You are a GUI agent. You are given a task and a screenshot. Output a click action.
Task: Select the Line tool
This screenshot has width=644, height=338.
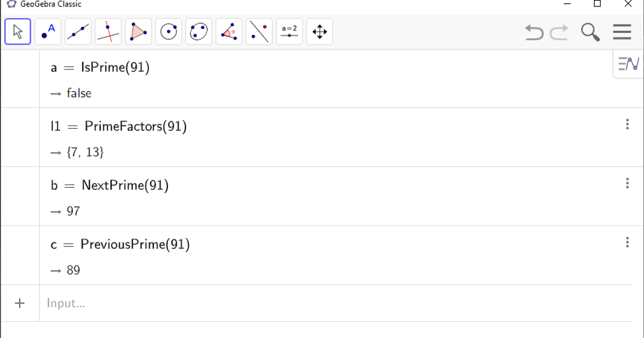pos(77,31)
